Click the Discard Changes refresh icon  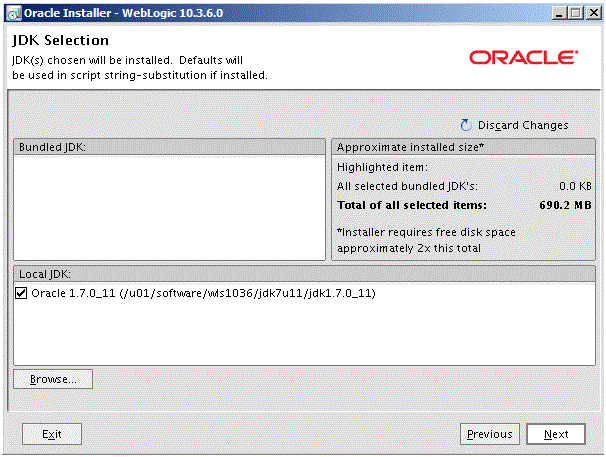466,125
